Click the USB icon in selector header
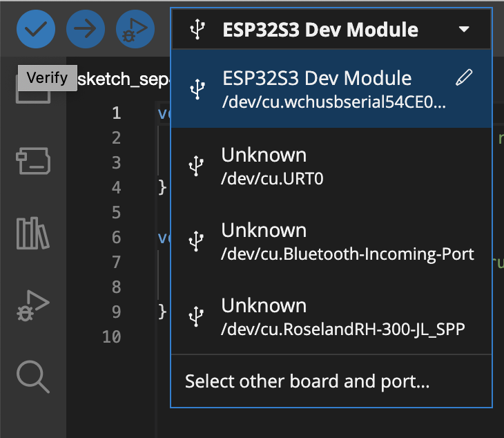Image resolution: width=504 pixels, height=438 pixels. (197, 29)
